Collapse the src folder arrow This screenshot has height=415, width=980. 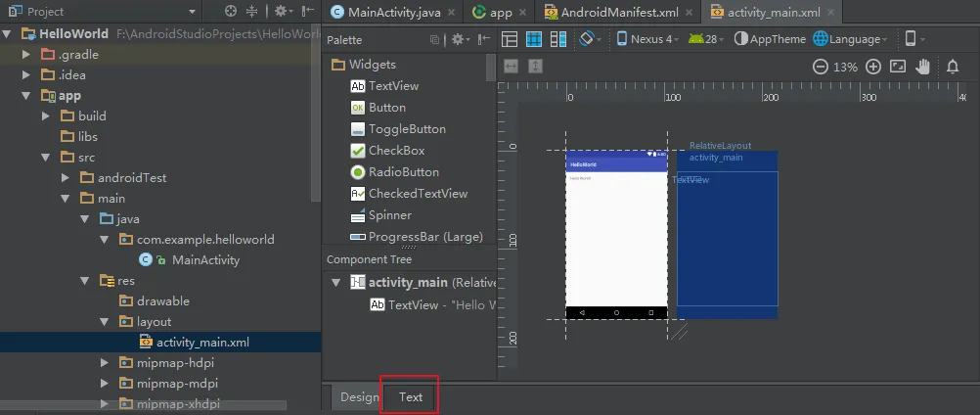tap(46, 158)
